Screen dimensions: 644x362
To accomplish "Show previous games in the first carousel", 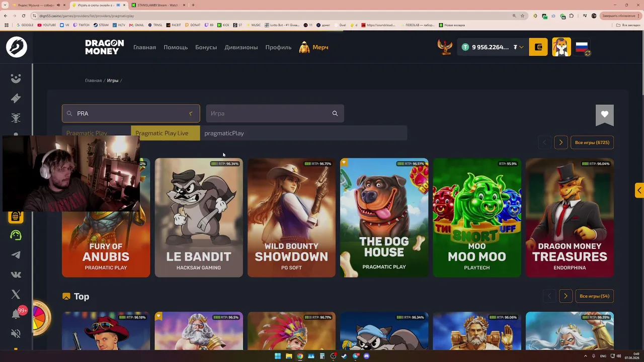I will (544, 143).
